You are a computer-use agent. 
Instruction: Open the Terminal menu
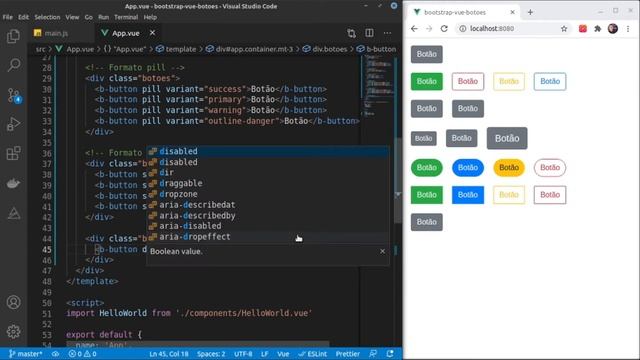point(126,17)
